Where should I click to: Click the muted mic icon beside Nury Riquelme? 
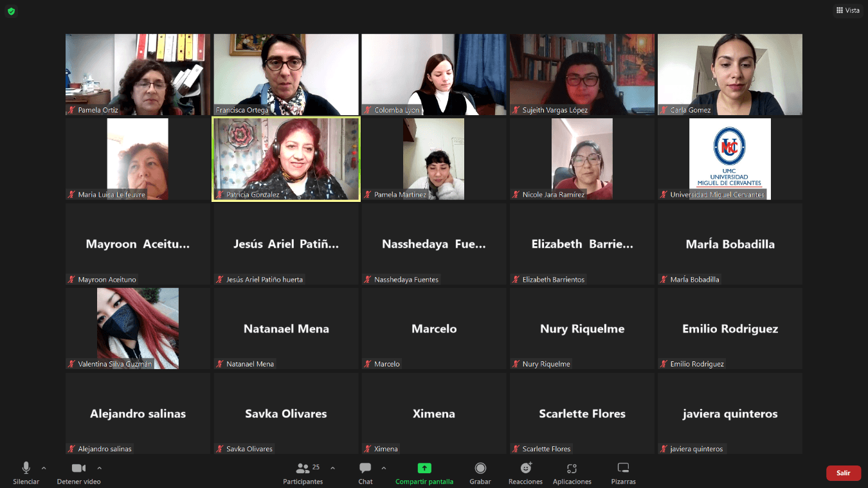click(516, 364)
